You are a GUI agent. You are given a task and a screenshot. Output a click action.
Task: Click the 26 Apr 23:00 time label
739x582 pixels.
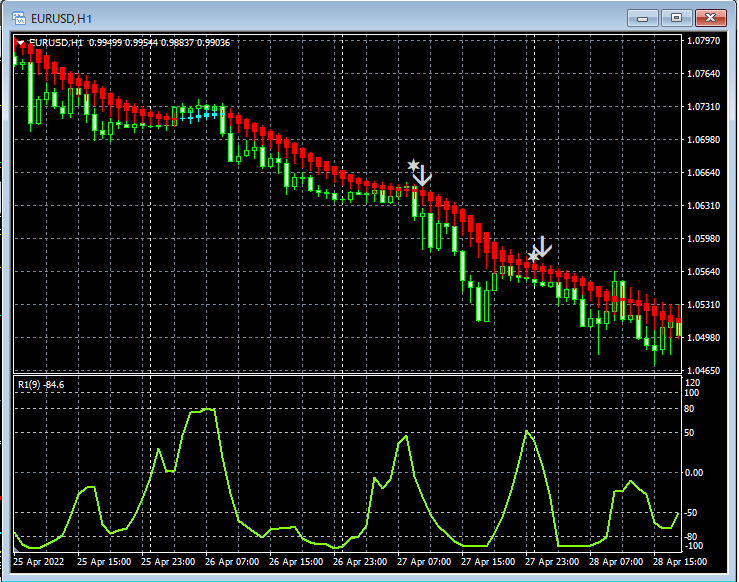click(360, 562)
